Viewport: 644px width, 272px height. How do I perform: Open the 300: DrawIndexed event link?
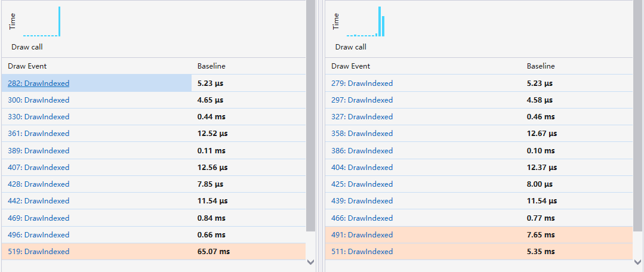coord(39,100)
